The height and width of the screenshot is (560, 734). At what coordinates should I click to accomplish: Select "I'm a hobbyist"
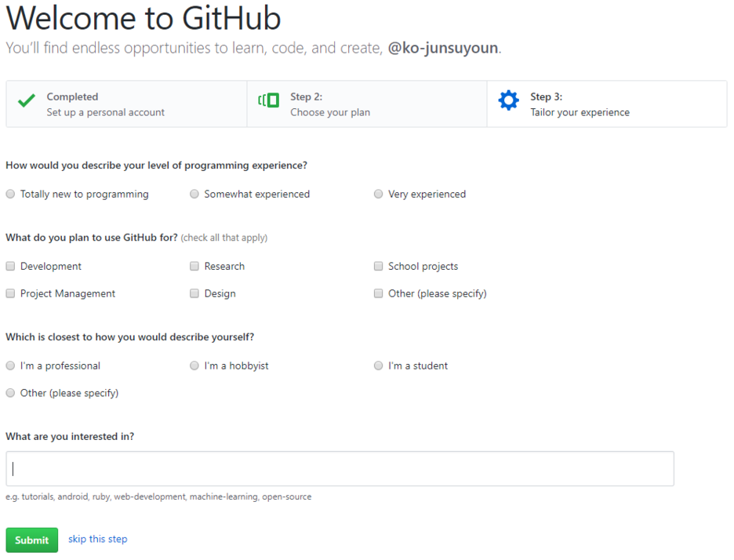coord(194,365)
